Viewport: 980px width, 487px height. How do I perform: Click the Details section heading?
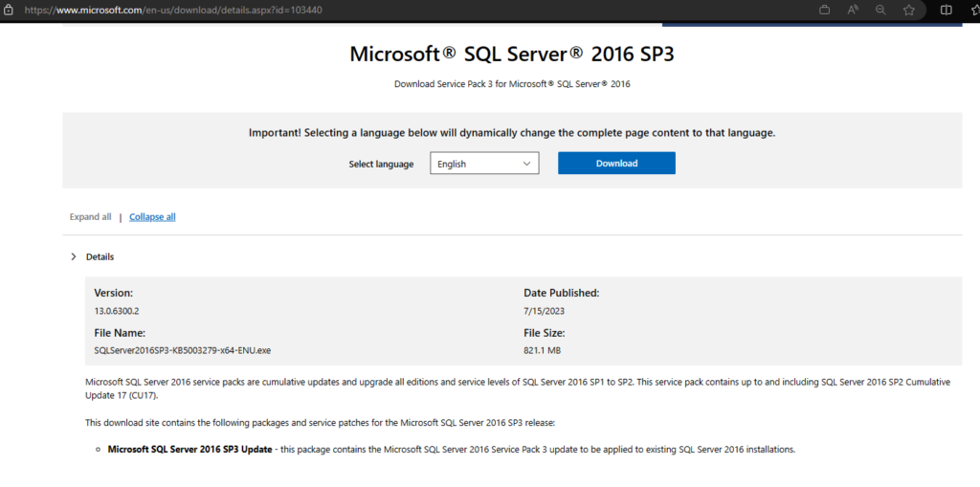click(100, 257)
